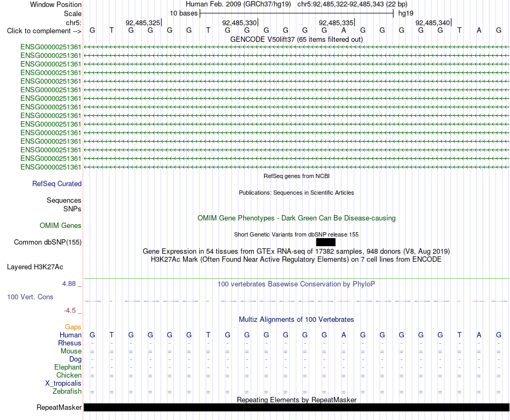Select the Human alignment row label
510x420 pixels.
(70, 335)
